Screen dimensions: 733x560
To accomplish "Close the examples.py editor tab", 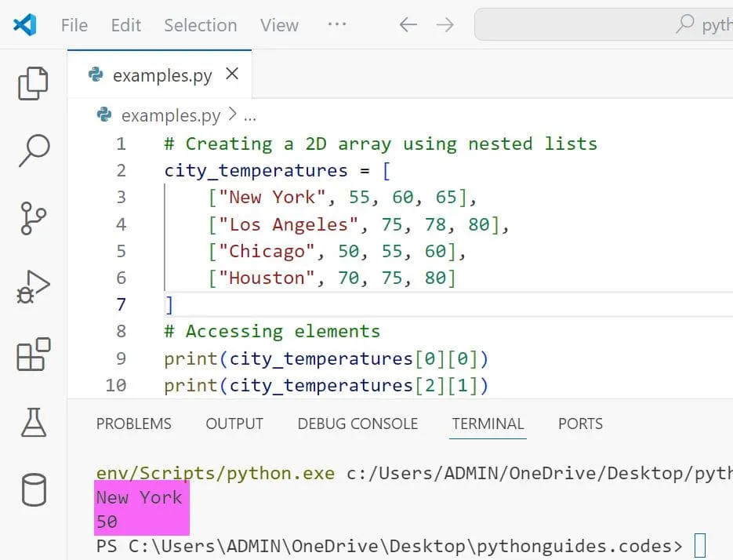I will click(232, 75).
